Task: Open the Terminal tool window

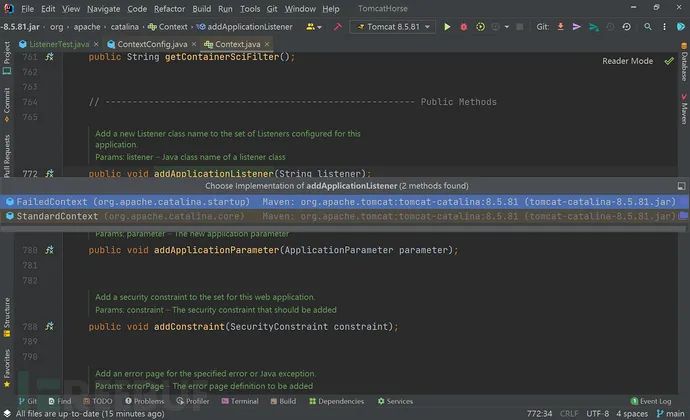Action: 240,401
